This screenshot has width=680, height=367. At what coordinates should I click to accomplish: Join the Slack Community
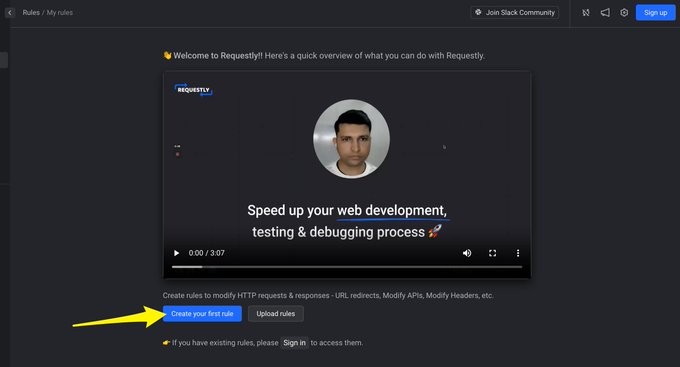(x=514, y=13)
